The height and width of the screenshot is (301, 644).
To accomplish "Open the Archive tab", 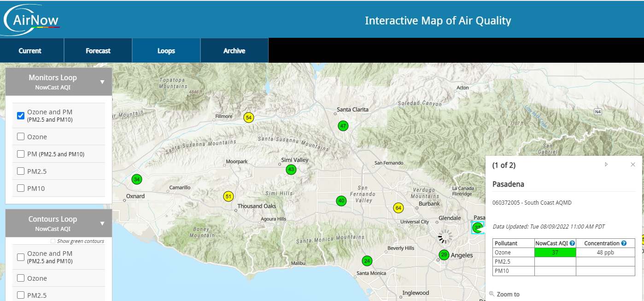I will pyautogui.click(x=234, y=51).
